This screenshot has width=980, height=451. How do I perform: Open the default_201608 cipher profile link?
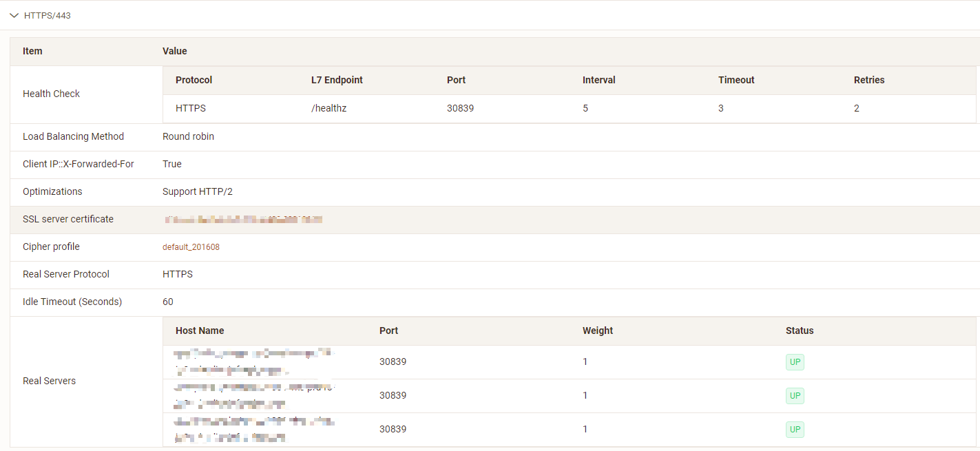point(191,247)
